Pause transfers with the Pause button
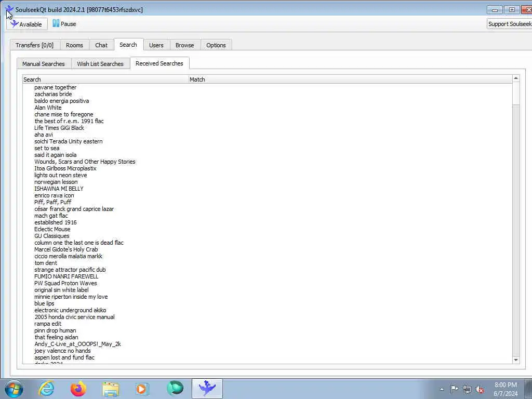The image size is (532, 399). [x=64, y=24]
